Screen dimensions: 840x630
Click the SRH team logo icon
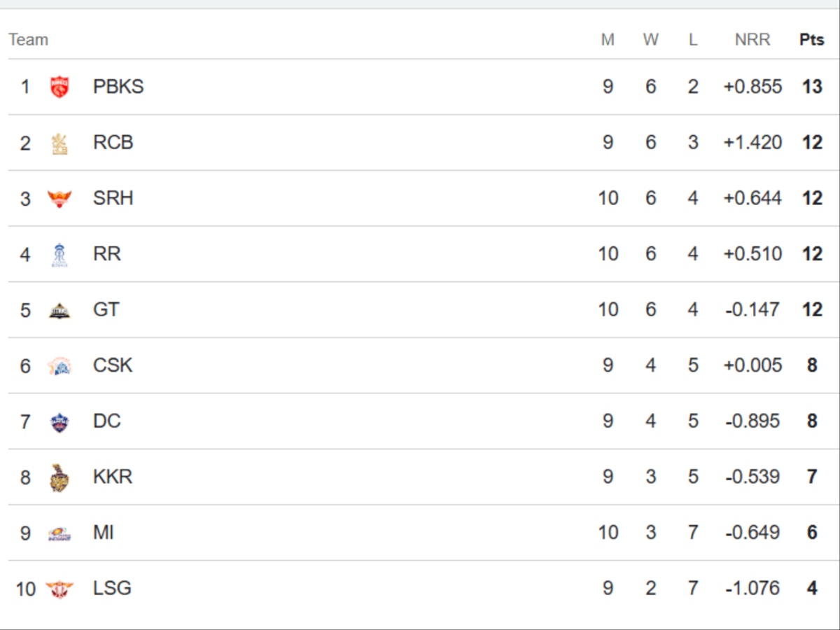pyautogui.click(x=59, y=199)
